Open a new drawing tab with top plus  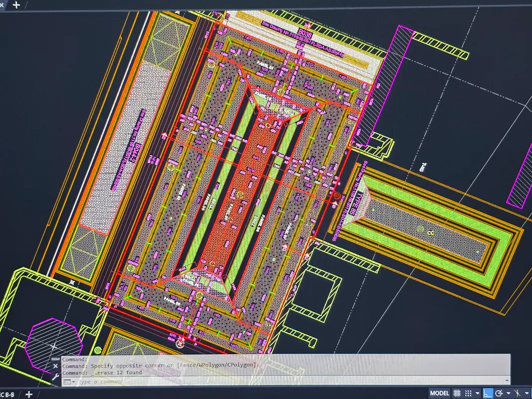tap(16, 5)
